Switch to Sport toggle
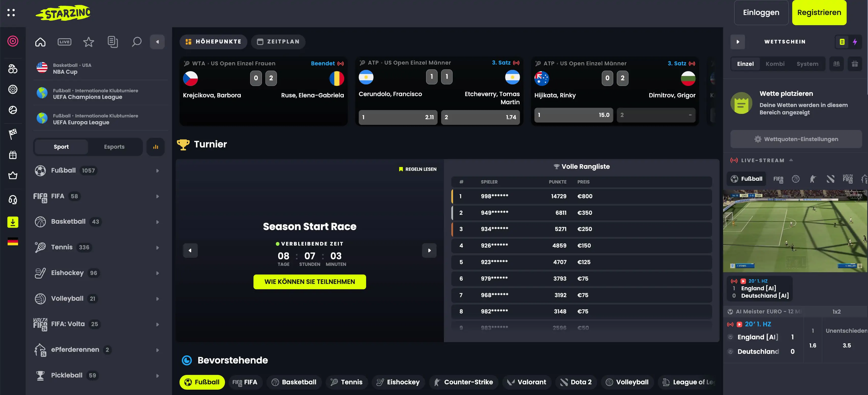The height and width of the screenshot is (395, 868). click(x=61, y=147)
